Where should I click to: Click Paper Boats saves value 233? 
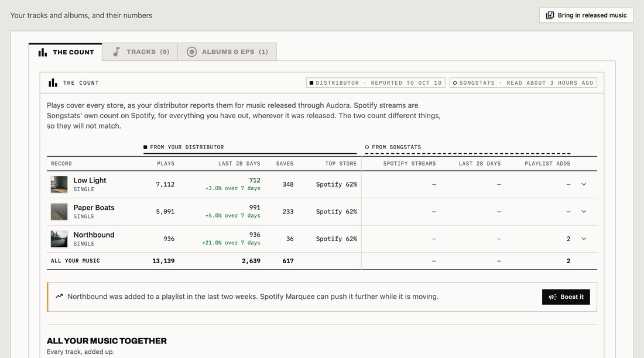coord(288,211)
